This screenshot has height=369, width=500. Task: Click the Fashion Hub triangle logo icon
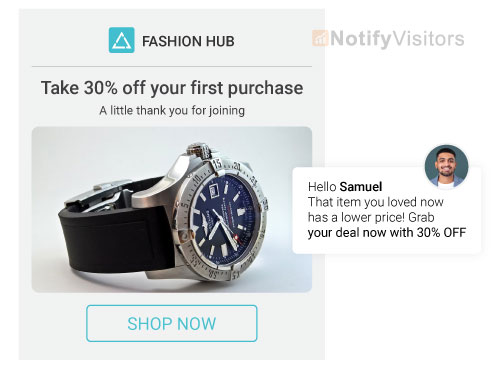click(x=122, y=40)
